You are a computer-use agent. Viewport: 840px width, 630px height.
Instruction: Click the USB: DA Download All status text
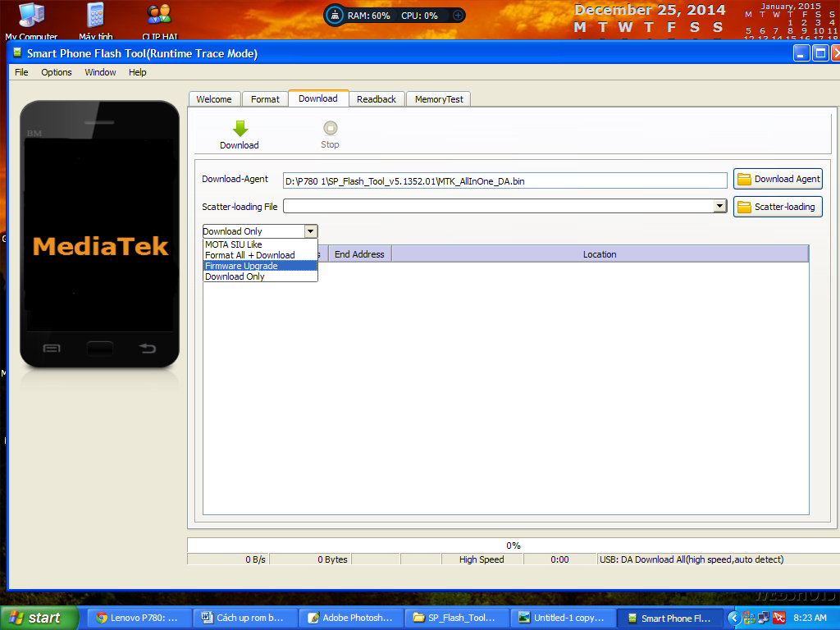[692, 559]
